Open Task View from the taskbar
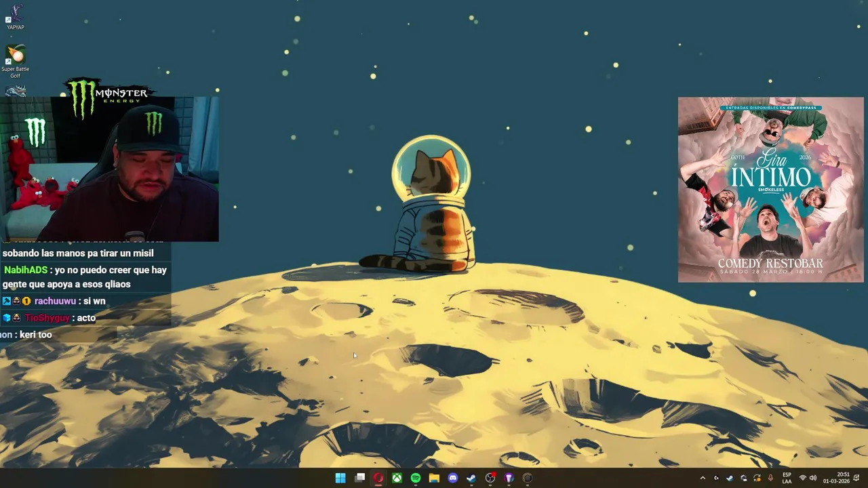The image size is (868, 488). [359, 478]
